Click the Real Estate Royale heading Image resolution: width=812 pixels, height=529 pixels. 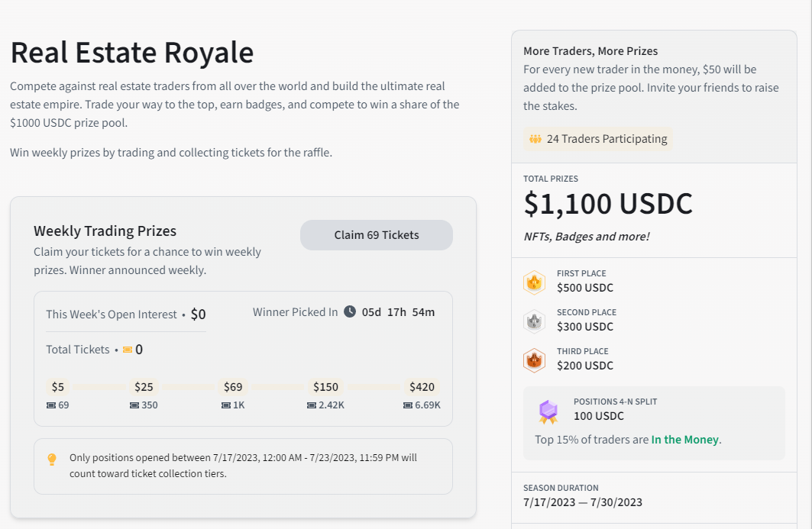pos(132,53)
